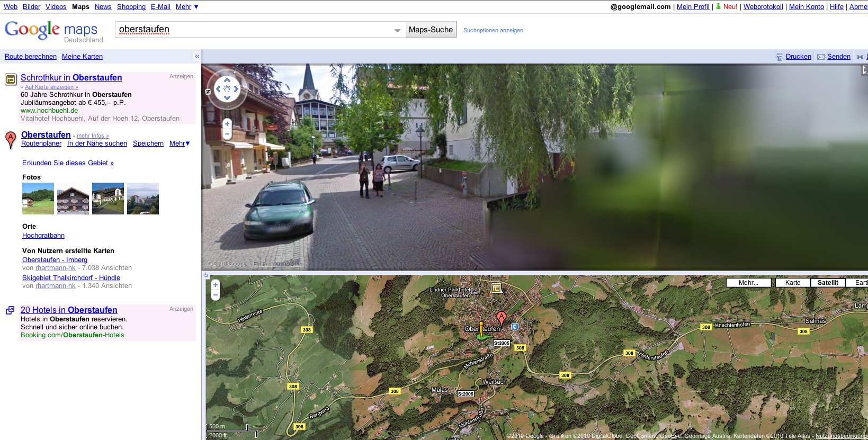The height and width of the screenshot is (440, 868).
Task: Click the link chain icon in toolbar
Action: point(860,57)
